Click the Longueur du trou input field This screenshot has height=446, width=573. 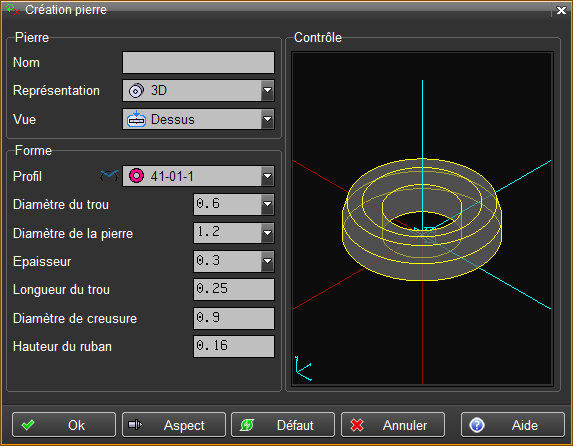(x=234, y=289)
